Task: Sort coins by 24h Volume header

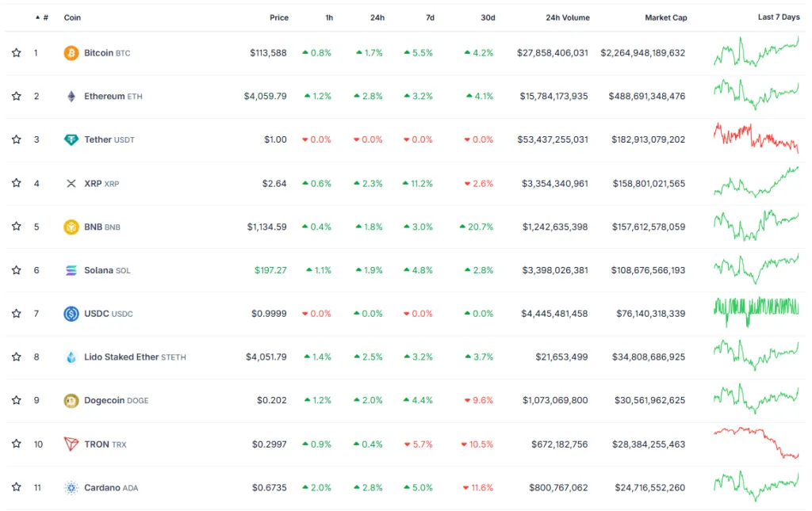Action: (x=567, y=17)
